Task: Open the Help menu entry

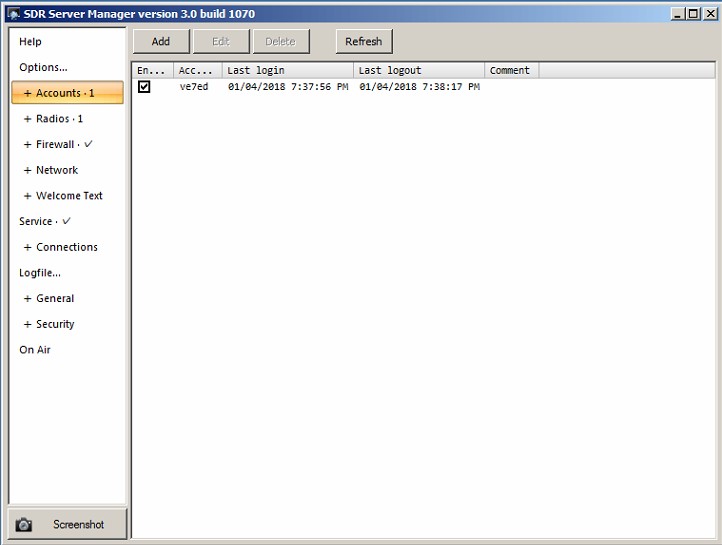Action: (30, 42)
